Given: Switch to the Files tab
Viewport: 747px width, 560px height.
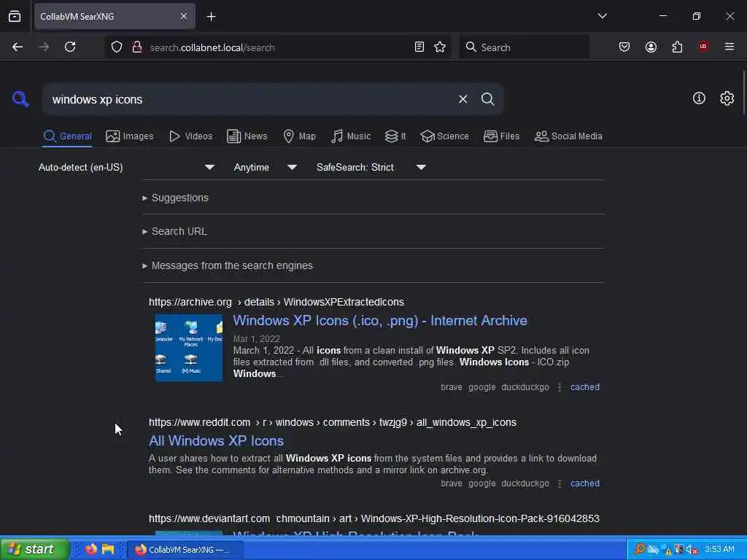Looking at the screenshot, I should [x=501, y=136].
